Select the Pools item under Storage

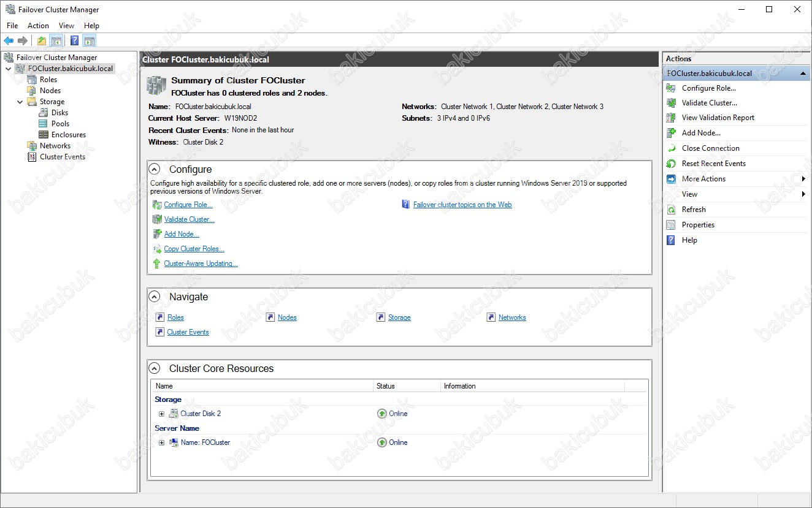click(x=60, y=124)
